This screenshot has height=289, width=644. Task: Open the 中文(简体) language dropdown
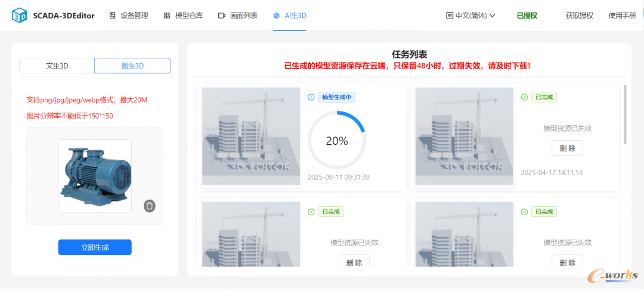(471, 16)
